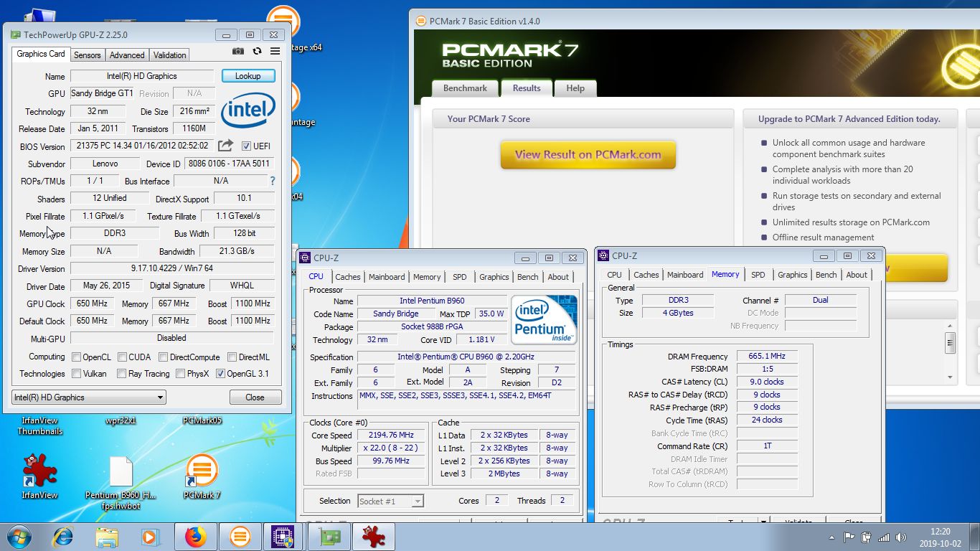This screenshot has width=980, height=551.
Task: Open the PCMark 7 desktop shortcut
Action: tap(202, 476)
